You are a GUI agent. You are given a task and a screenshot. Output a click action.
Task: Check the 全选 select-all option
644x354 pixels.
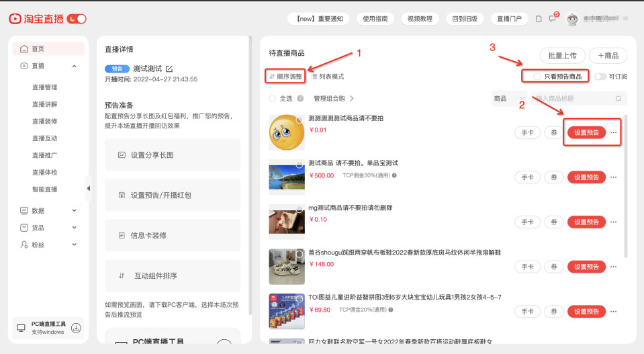273,99
